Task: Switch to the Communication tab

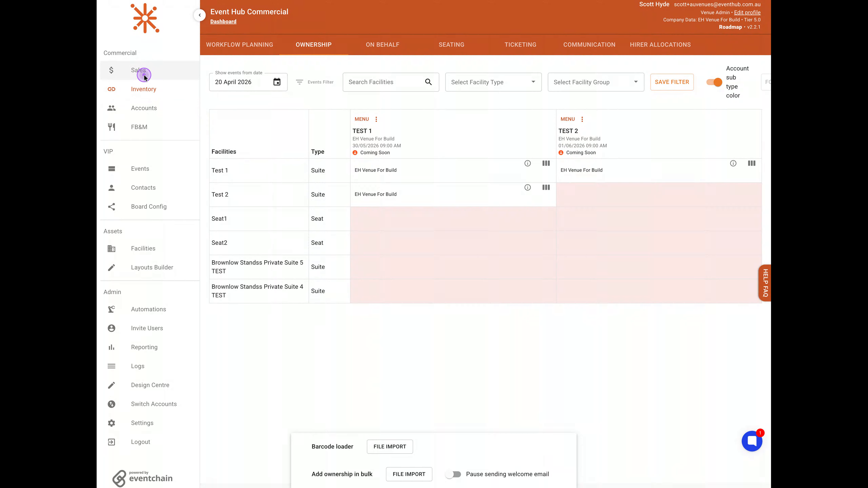Action: (x=589, y=44)
